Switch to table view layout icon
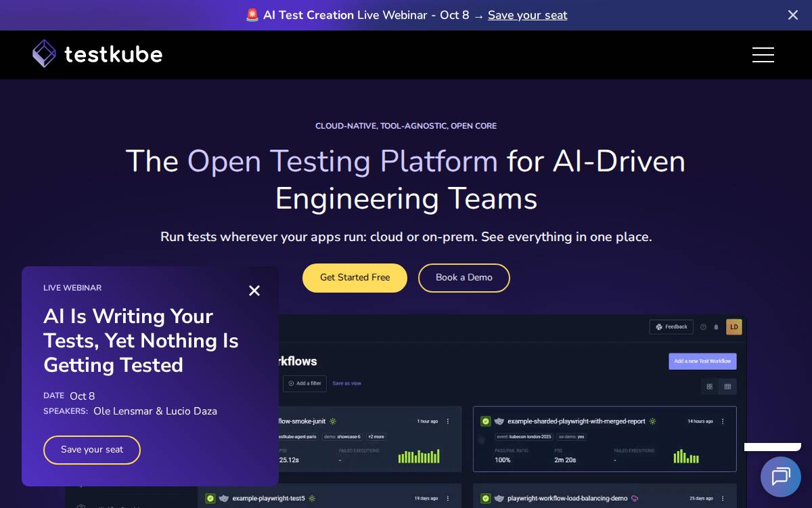This screenshot has height=508, width=812. pyautogui.click(x=727, y=387)
